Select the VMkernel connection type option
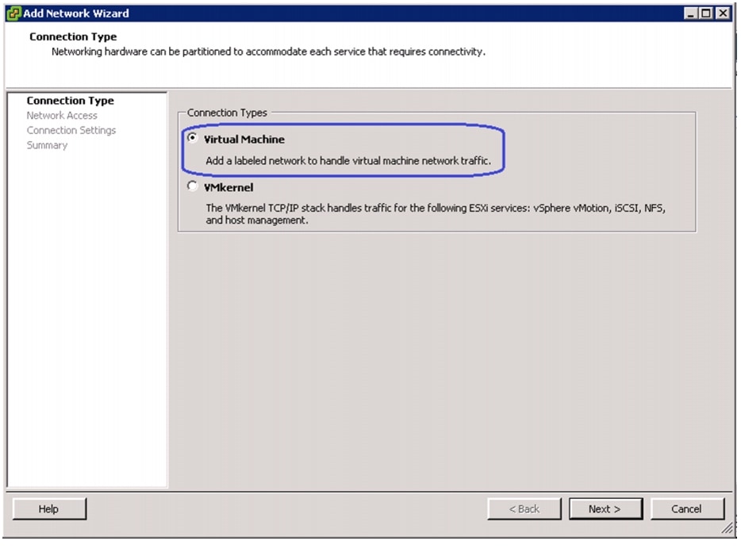The image size is (741, 560). coord(192,186)
